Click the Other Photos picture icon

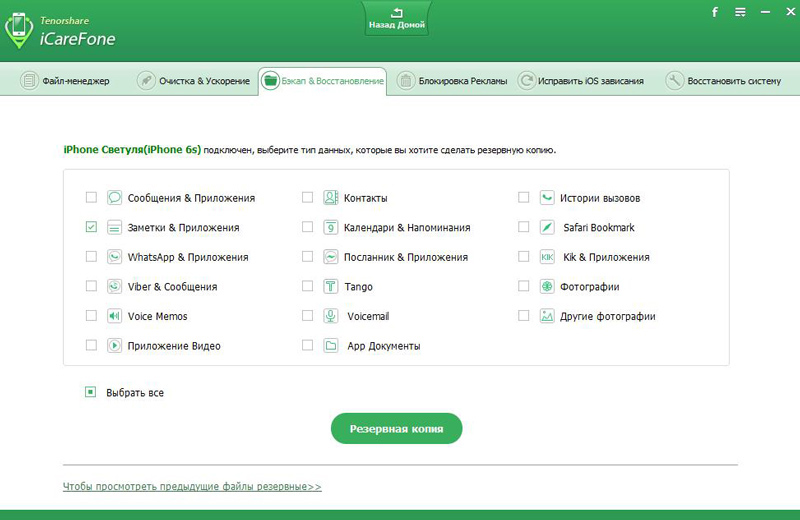tap(547, 316)
